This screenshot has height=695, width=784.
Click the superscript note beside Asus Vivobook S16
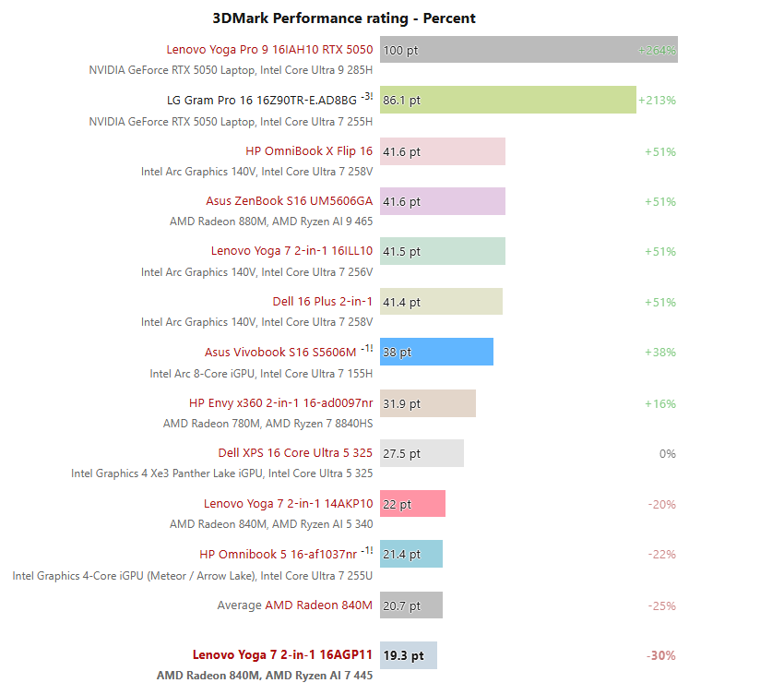coord(367,349)
